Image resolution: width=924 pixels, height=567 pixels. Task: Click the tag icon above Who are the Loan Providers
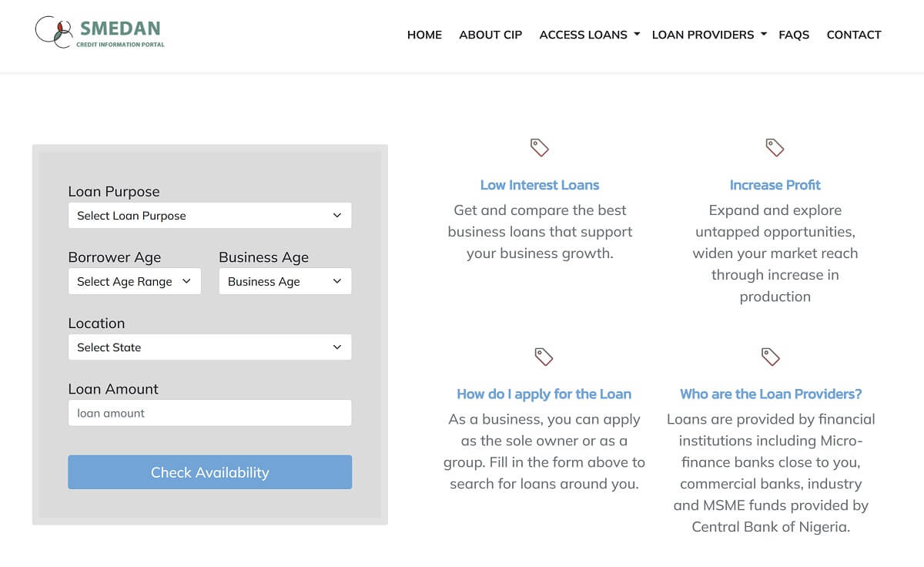771,357
